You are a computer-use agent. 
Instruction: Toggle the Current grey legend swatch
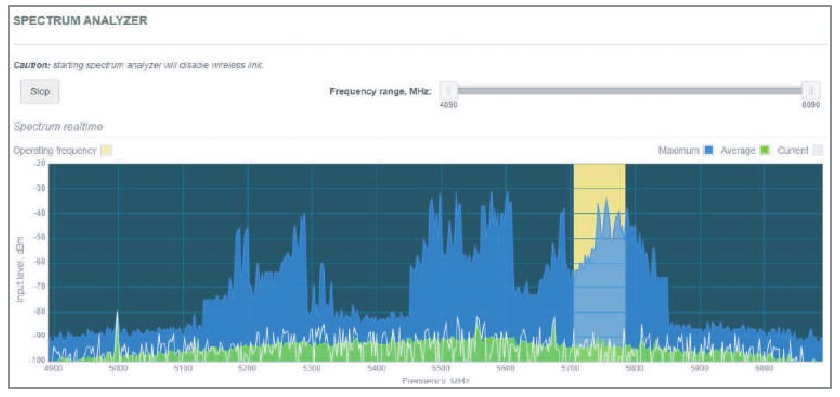[818, 151]
